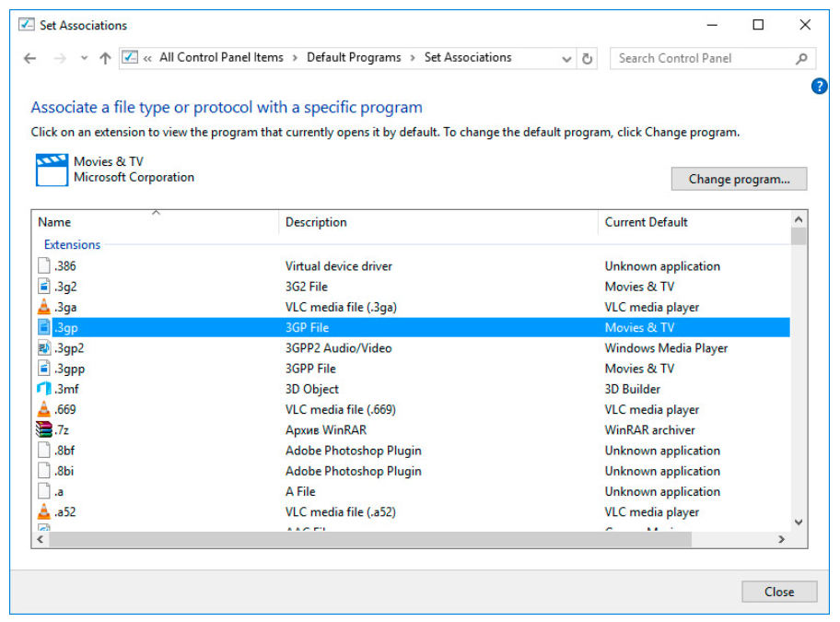This screenshot has height=622, width=840.
Task: Click the back navigation arrow
Action: pos(30,58)
